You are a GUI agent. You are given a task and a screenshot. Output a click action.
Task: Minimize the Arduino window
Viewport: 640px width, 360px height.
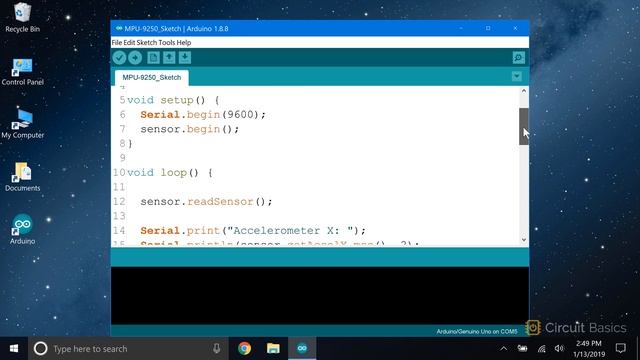click(x=461, y=28)
